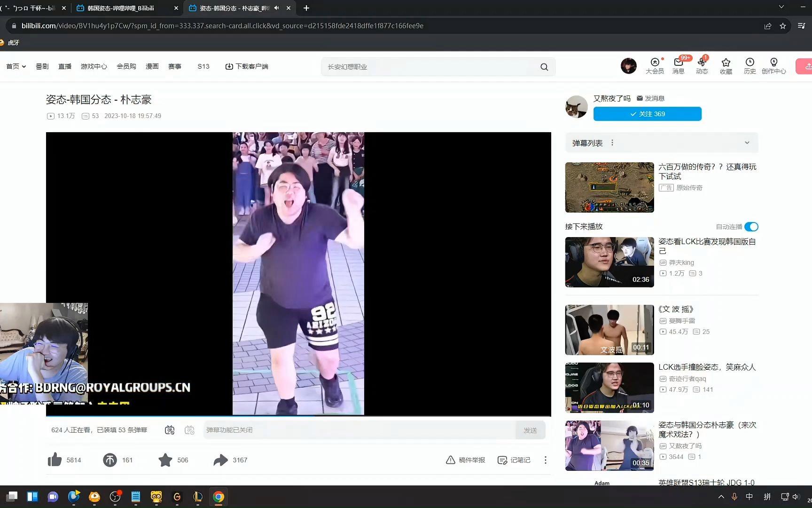
Task: Give coins with the coin icon
Action: (x=109, y=460)
